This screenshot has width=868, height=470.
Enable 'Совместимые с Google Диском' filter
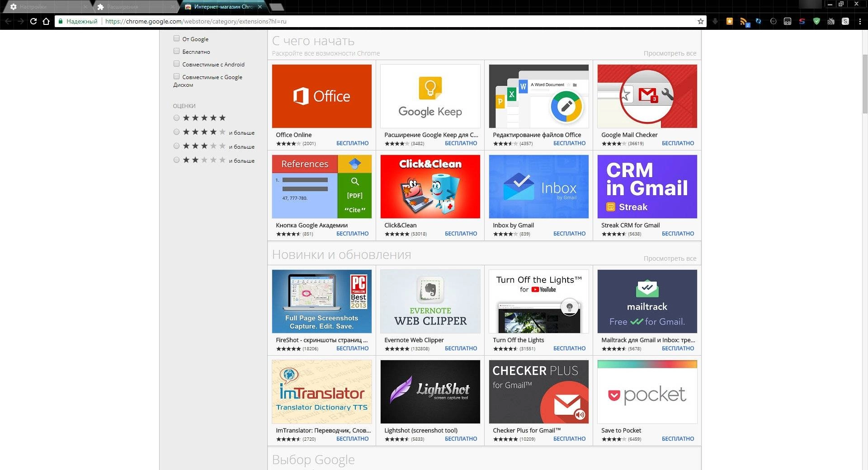tap(176, 76)
